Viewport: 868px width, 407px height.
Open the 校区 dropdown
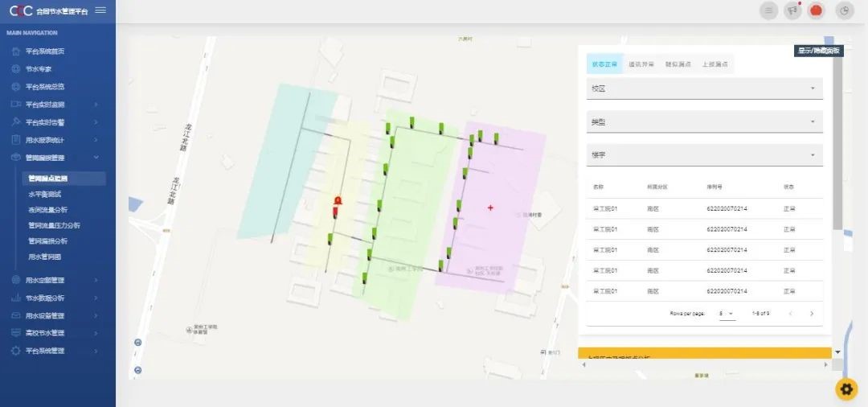click(705, 88)
